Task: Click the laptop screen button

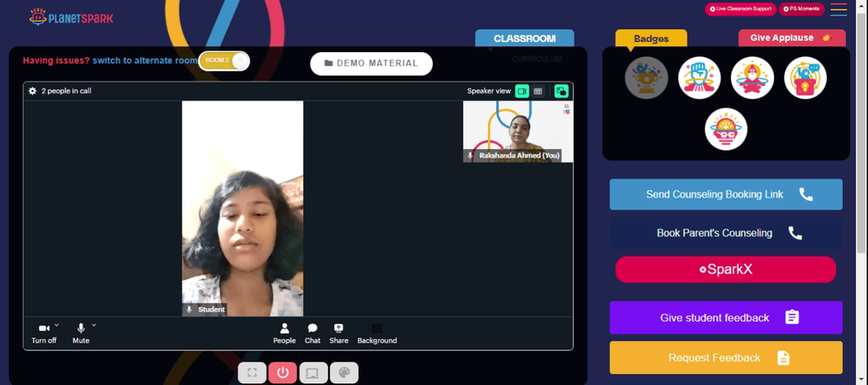Action: [x=313, y=373]
